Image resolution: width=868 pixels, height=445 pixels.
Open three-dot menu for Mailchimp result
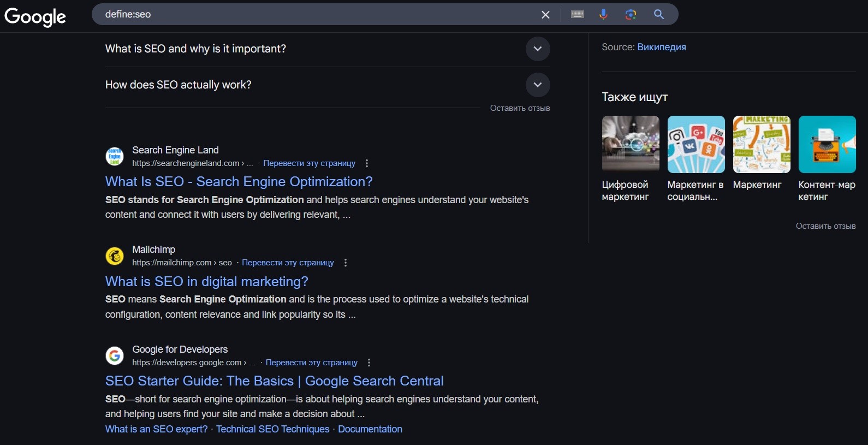coord(346,263)
